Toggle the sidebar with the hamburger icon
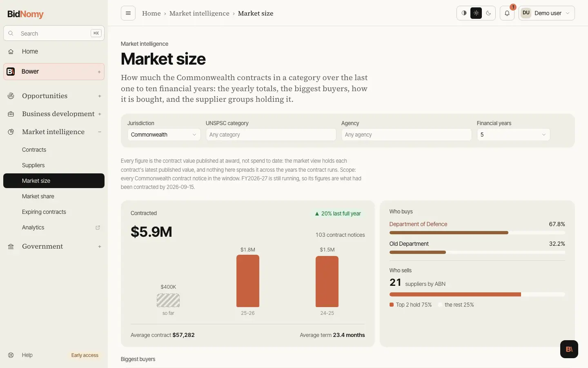 click(x=128, y=13)
